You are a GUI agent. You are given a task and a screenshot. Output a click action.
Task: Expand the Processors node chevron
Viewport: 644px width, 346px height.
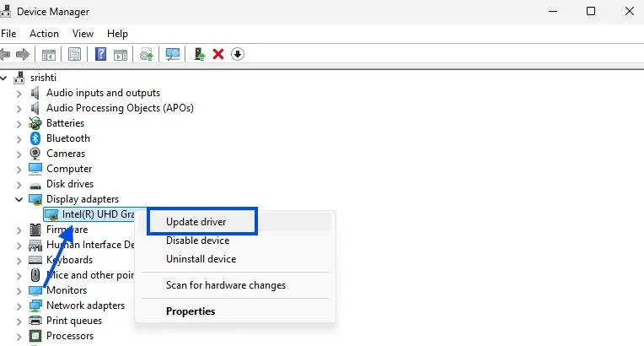pos(19,337)
